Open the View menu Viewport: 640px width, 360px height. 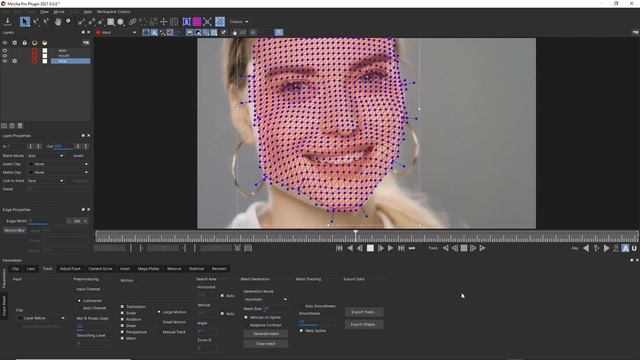click(x=44, y=12)
